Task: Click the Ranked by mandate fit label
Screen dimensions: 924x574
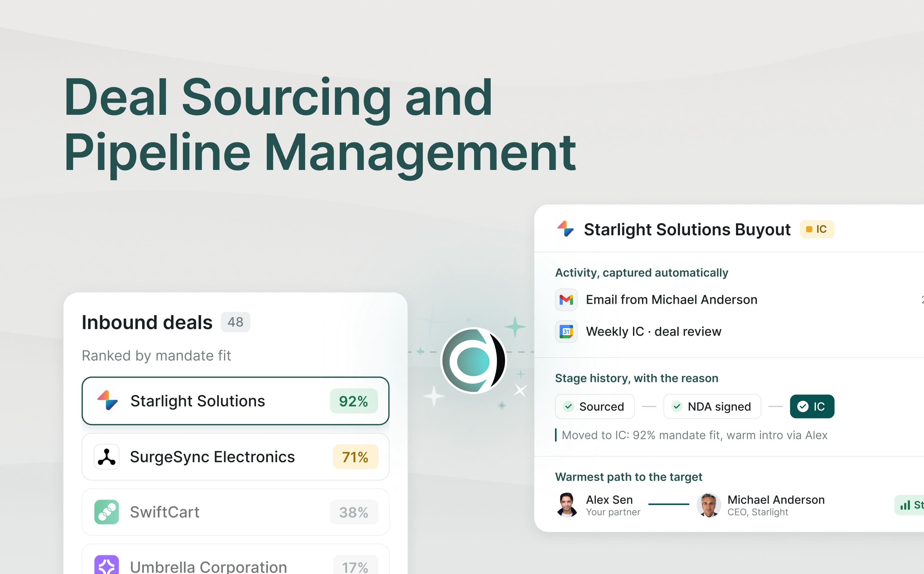Action: pyautogui.click(x=157, y=356)
